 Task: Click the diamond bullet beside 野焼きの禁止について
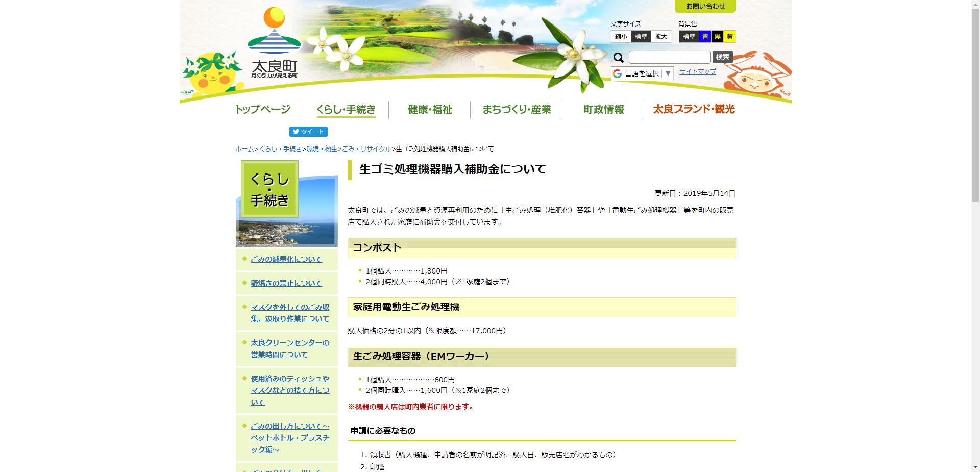pos(243,283)
